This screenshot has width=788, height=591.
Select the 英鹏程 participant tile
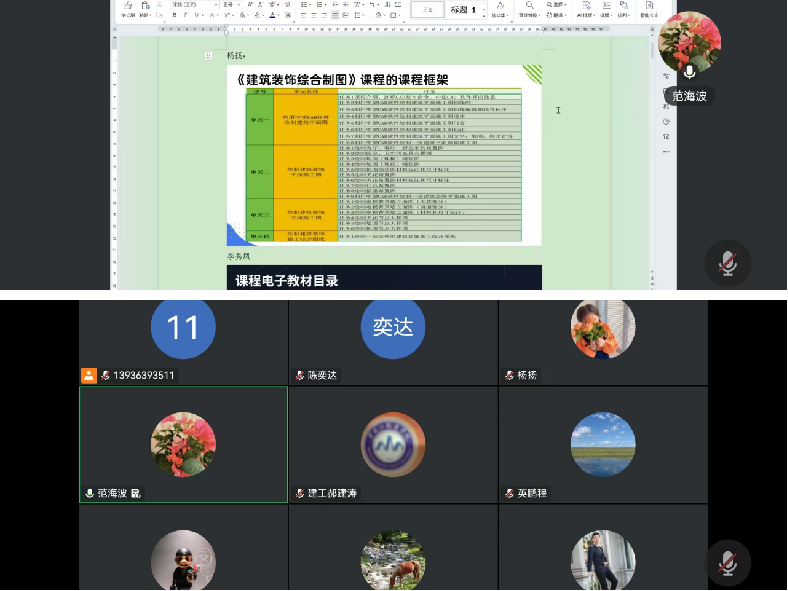pyautogui.click(x=602, y=444)
